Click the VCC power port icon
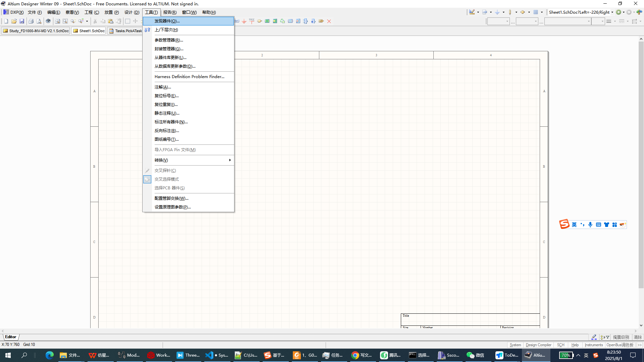This screenshot has width=644, height=362. tap(252, 21)
